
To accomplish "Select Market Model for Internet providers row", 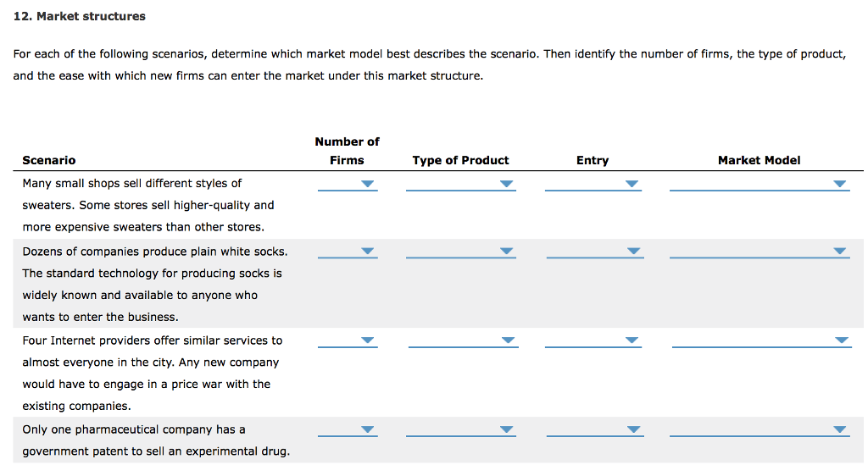I will point(760,340).
